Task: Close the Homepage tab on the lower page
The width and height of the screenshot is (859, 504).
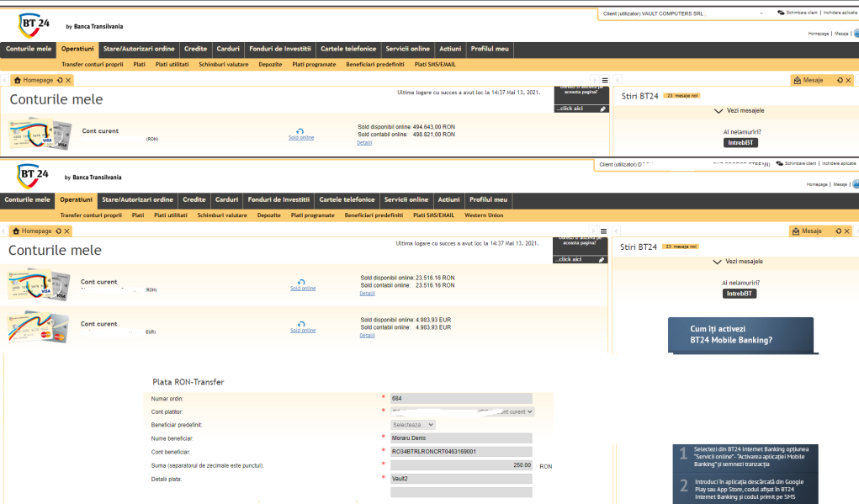Action: click(66, 231)
